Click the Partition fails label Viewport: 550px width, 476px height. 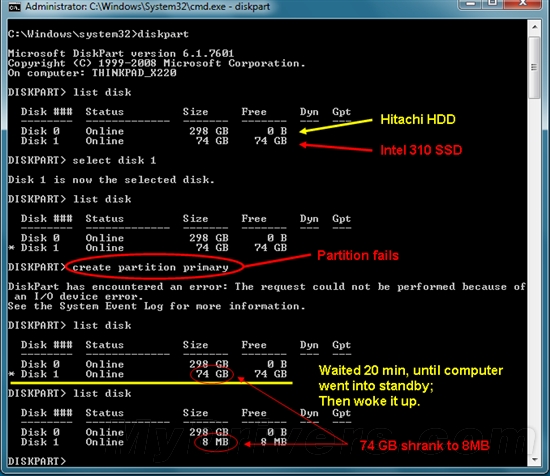click(x=358, y=255)
